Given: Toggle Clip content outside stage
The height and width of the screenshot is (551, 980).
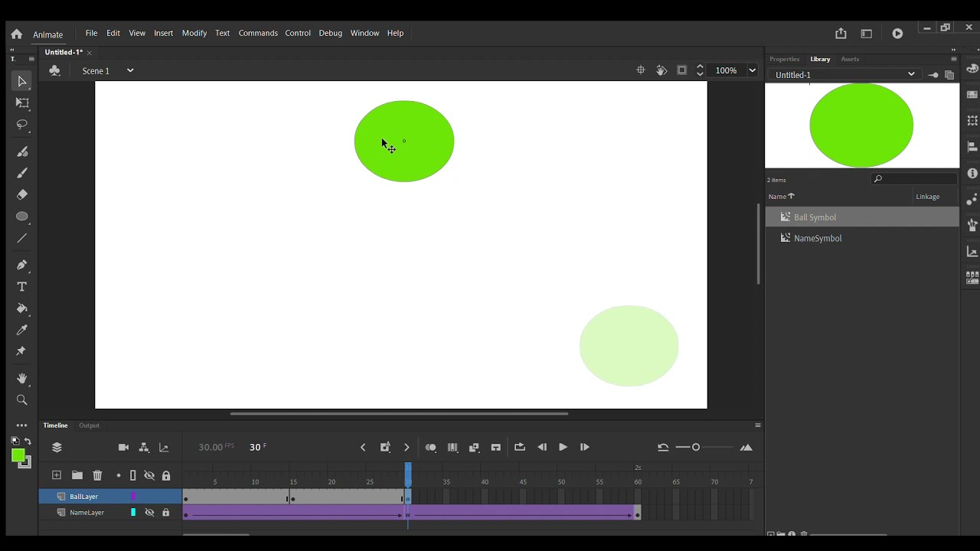Looking at the screenshot, I should coord(682,70).
